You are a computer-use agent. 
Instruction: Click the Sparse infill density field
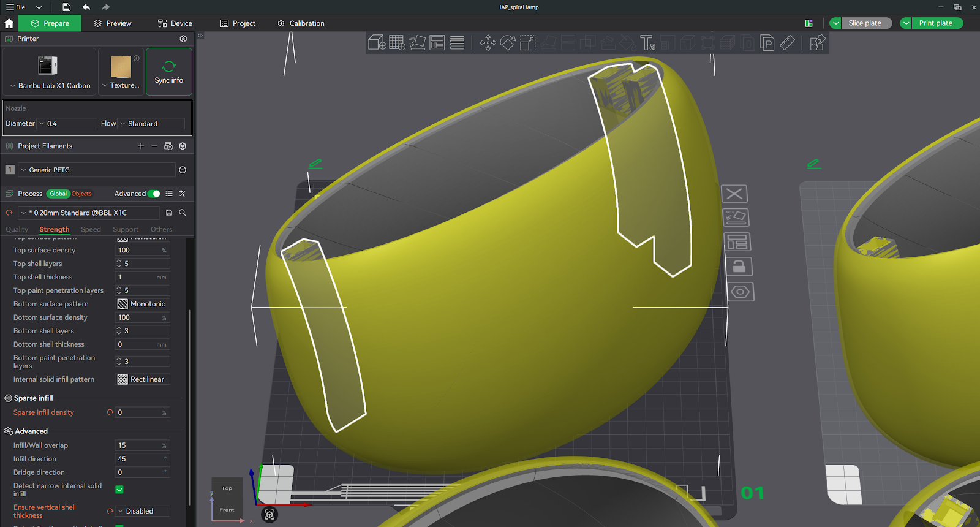(142, 412)
